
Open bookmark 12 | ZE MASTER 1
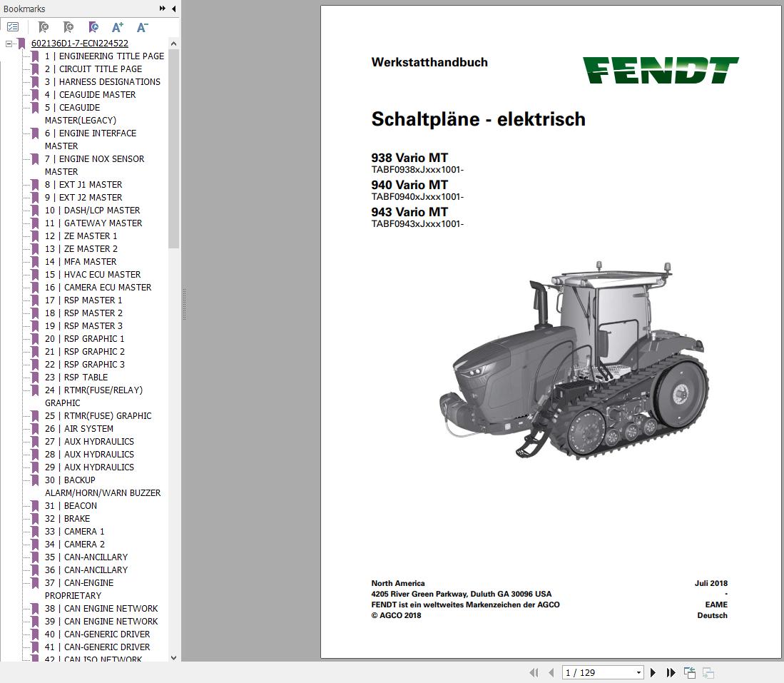[x=81, y=236]
